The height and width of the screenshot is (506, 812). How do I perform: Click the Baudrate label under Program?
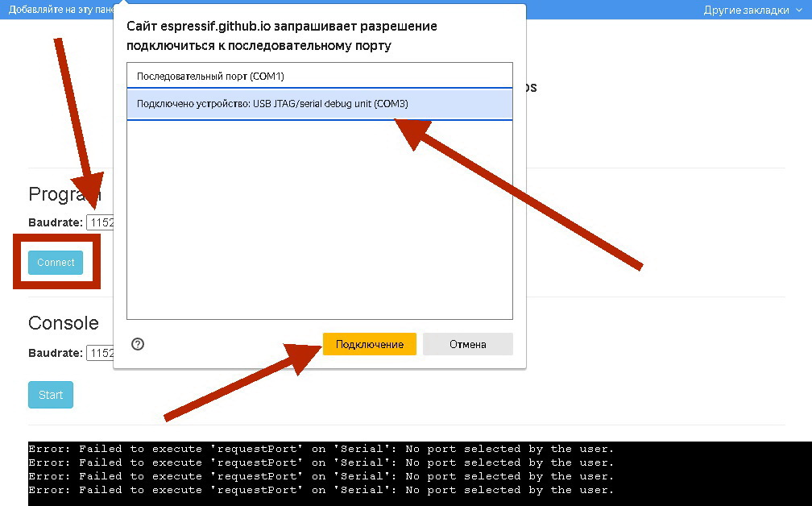[55, 222]
